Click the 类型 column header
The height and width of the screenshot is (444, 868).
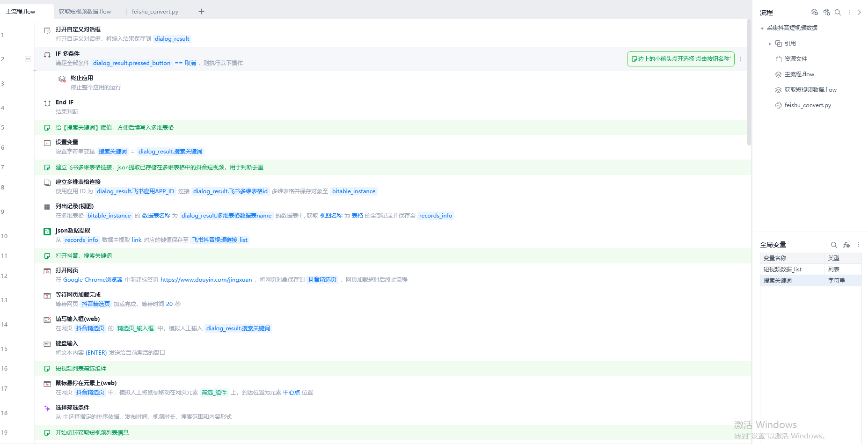click(x=843, y=258)
